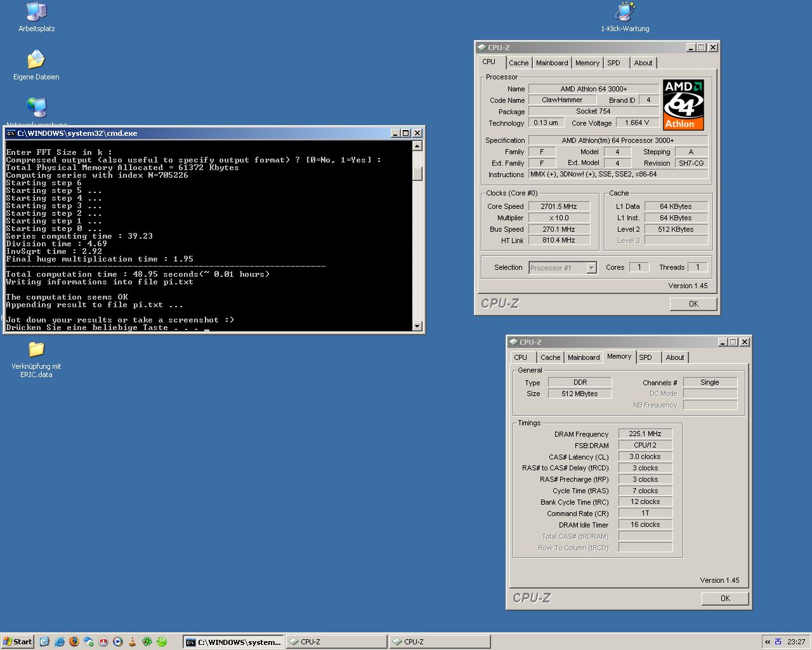Viewport: 812px width, 650px height.
Task: Launch Firefox from the quick launch bar
Action: [74, 642]
